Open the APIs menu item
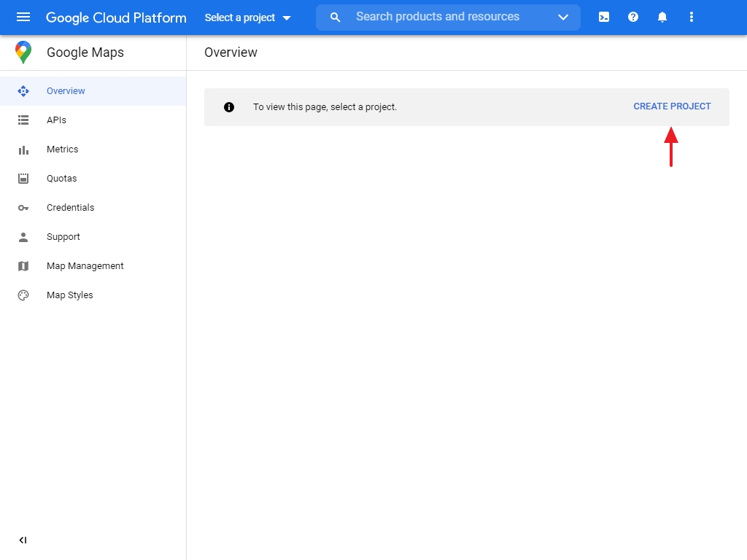747x560 pixels. point(93,120)
